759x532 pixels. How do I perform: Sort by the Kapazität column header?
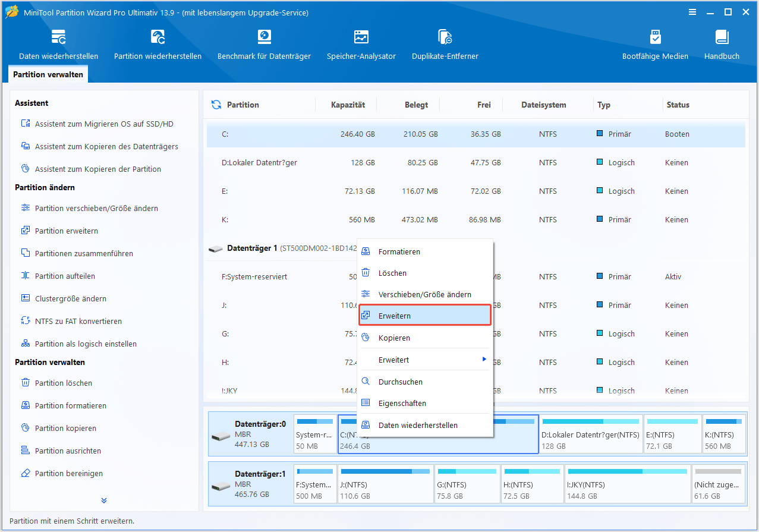[348, 105]
